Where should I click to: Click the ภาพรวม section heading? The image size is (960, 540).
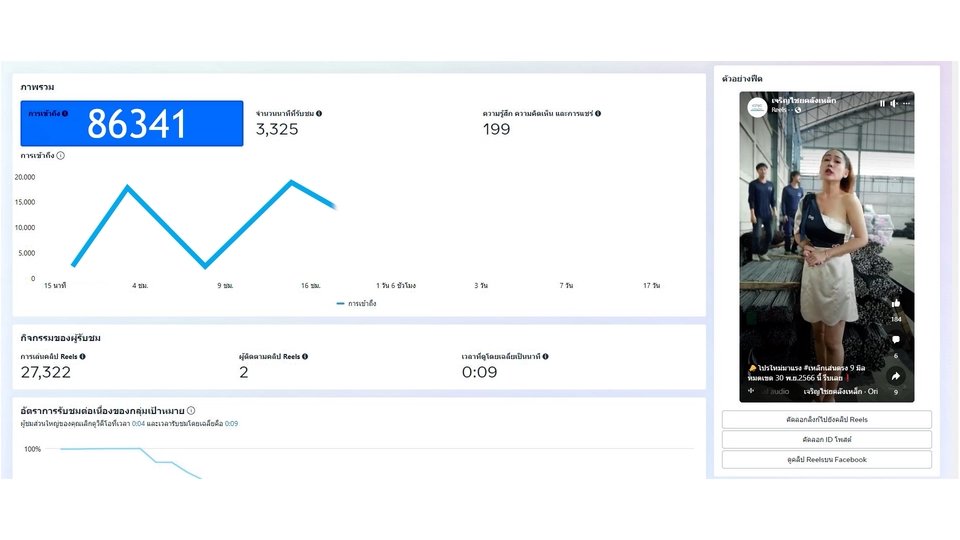pos(37,88)
